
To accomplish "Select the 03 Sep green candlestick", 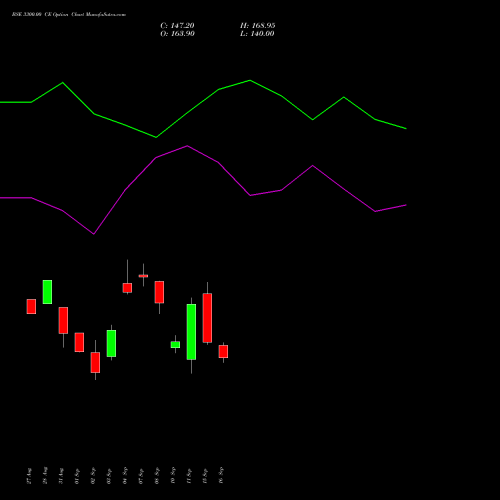I will tap(111, 343).
